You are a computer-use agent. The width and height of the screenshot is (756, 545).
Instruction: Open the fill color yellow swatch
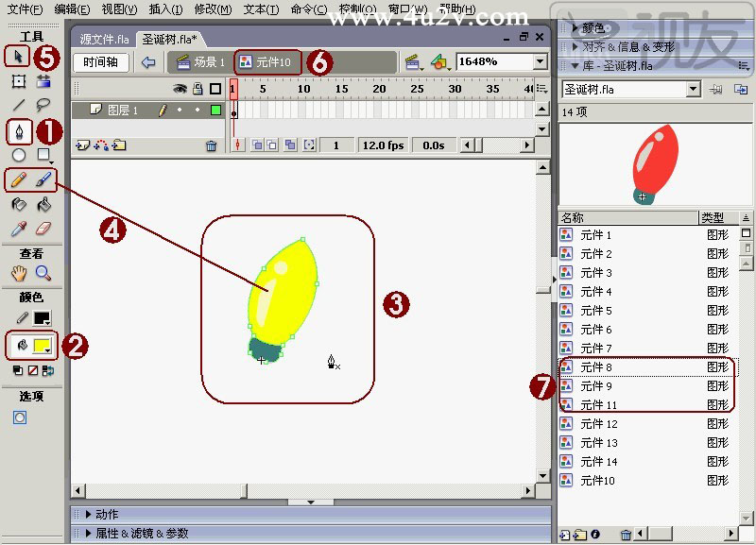[42, 345]
